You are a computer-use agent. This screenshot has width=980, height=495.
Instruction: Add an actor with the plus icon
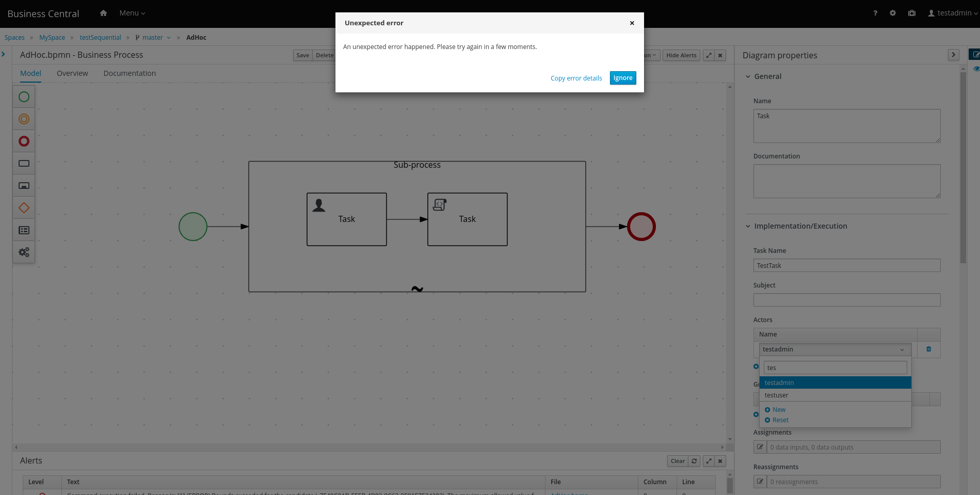(x=756, y=366)
